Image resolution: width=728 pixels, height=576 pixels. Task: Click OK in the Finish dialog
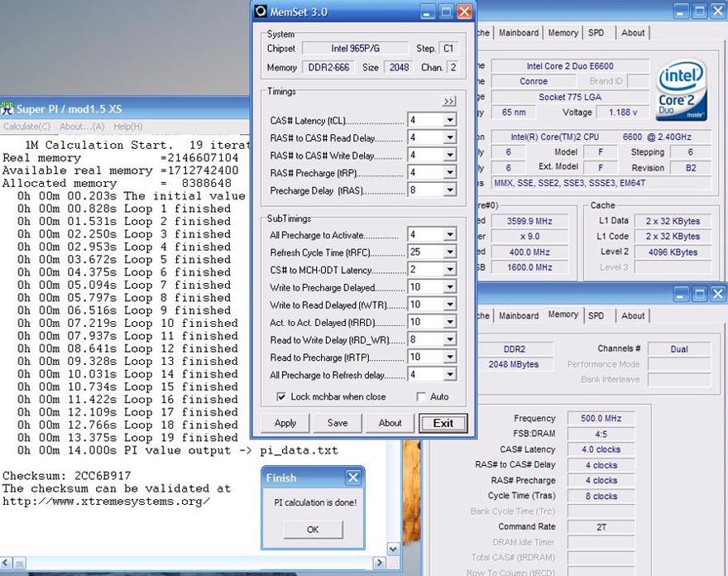[x=313, y=530]
